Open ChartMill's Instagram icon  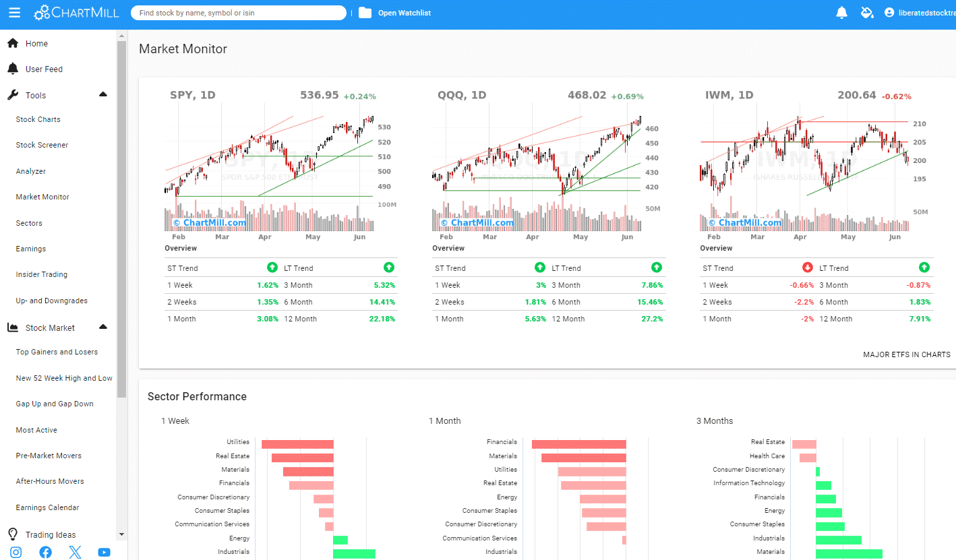[16, 552]
